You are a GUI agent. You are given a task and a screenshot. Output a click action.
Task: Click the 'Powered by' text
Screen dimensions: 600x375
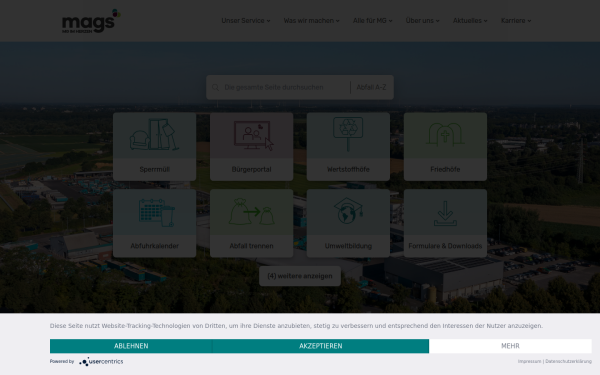pos(62,361)
